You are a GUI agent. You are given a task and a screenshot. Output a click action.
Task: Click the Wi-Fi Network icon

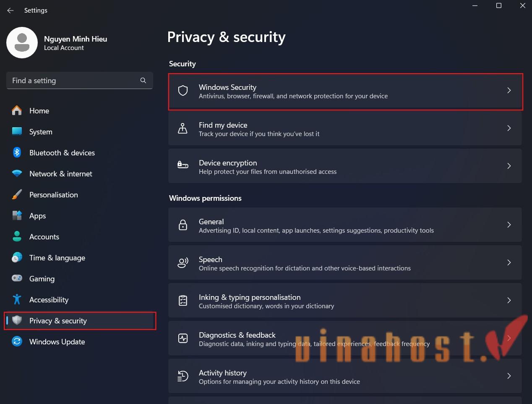17,173
